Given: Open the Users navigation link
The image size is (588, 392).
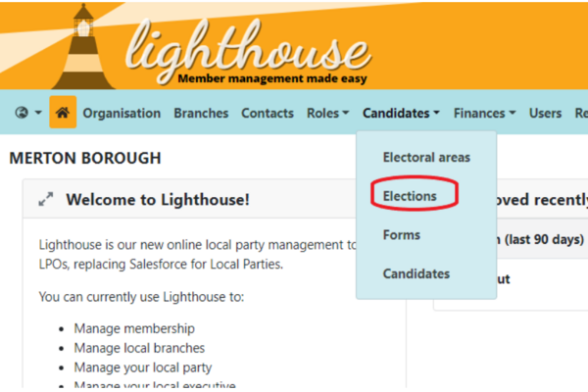Looking at the screenshot, I should (x=545, y=113).
